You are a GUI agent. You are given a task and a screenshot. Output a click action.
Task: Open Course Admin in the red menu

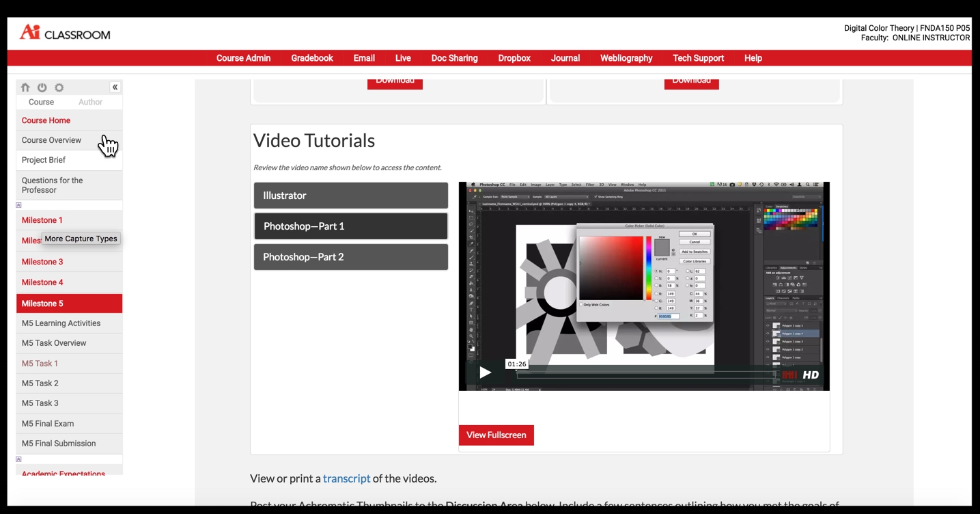[x=243, y=58]
